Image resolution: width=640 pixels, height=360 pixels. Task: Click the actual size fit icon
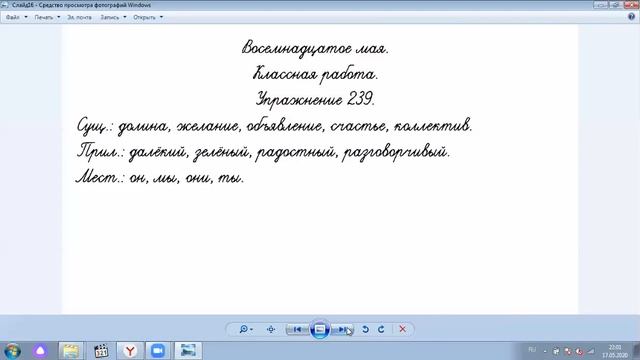click(271, 329)
